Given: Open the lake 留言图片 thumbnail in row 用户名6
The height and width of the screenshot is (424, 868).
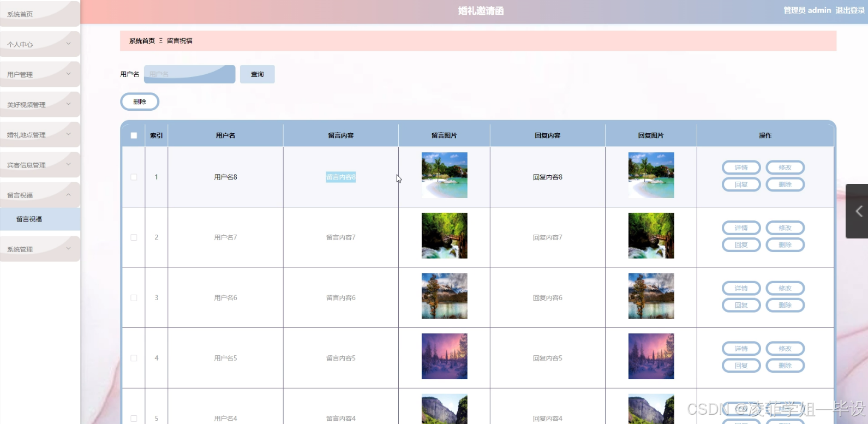Looking at the screenshot, I should (444, 296).
